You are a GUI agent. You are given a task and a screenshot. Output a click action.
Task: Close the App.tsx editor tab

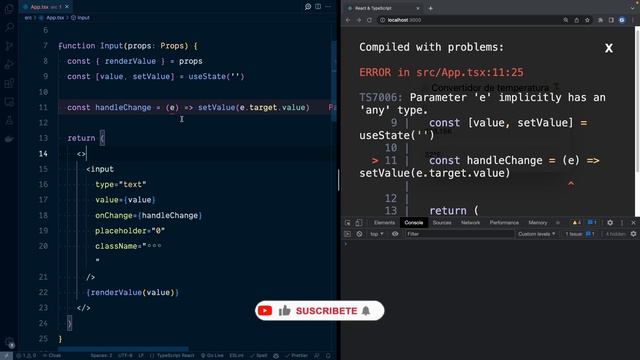point(67,7)
